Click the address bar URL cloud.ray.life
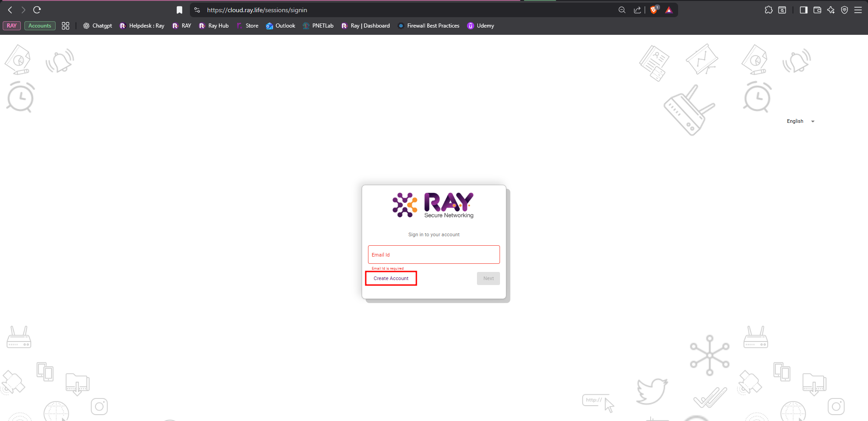Viewport: 868px width, 421px height. coord(257,10)
